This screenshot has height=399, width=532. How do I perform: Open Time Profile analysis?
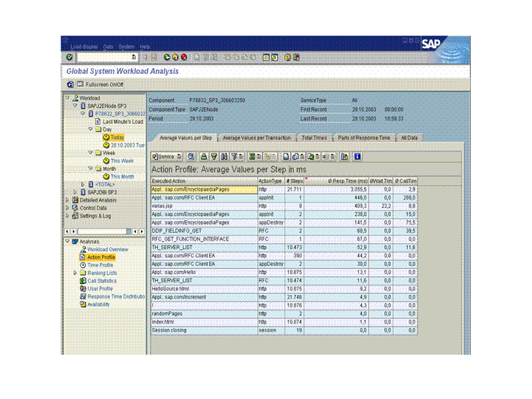coord(100,265)
